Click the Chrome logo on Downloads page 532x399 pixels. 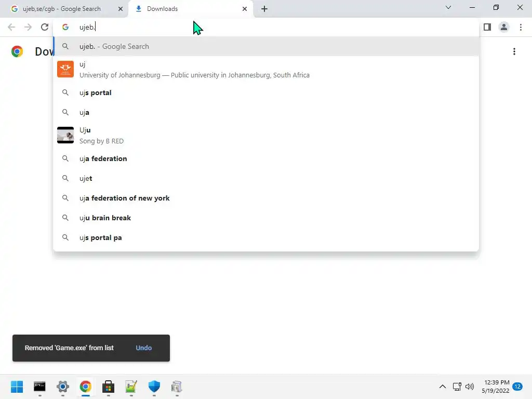17,51
